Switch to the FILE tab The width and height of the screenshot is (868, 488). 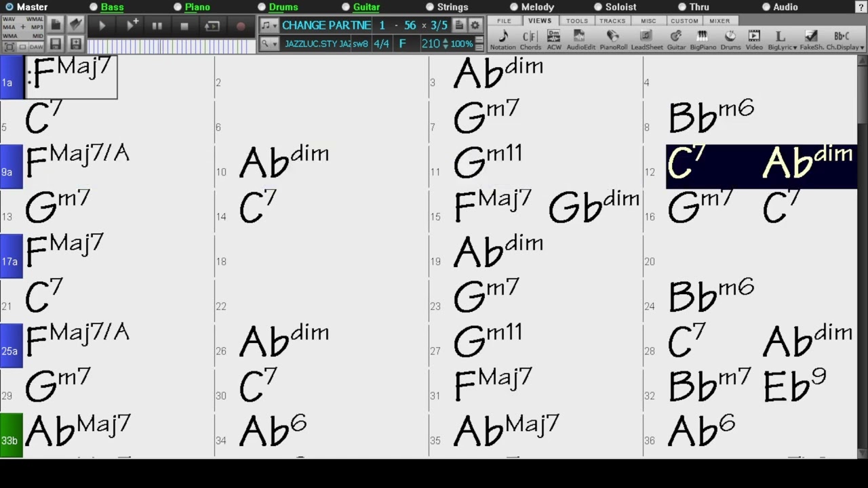504,21
